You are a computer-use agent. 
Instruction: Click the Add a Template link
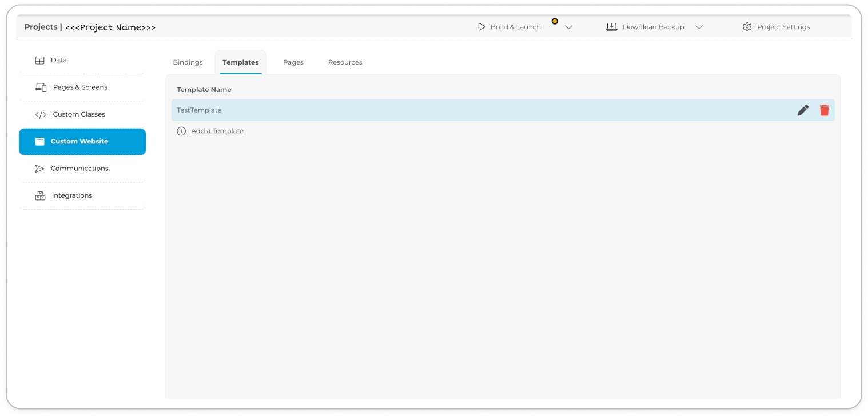coord(217,131)
